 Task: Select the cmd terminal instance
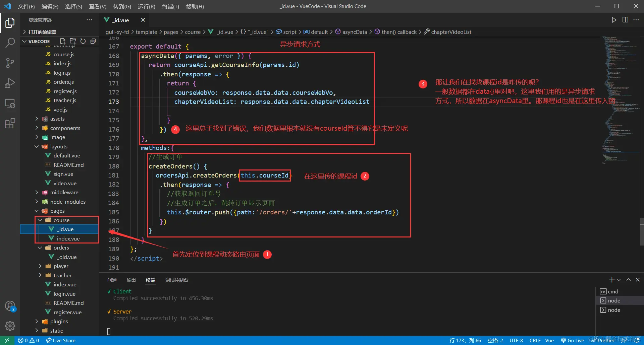coord(620,291)
